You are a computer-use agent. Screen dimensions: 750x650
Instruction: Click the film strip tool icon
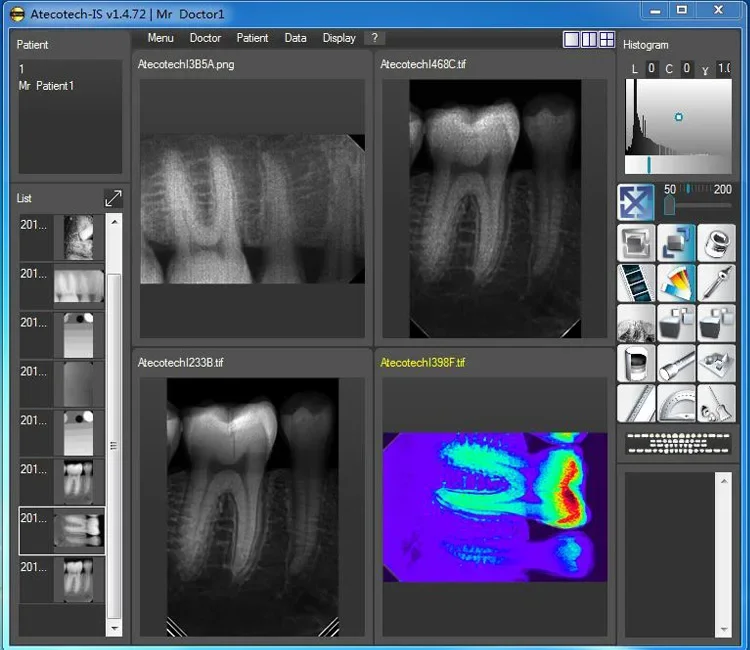(x=637, y=283)
